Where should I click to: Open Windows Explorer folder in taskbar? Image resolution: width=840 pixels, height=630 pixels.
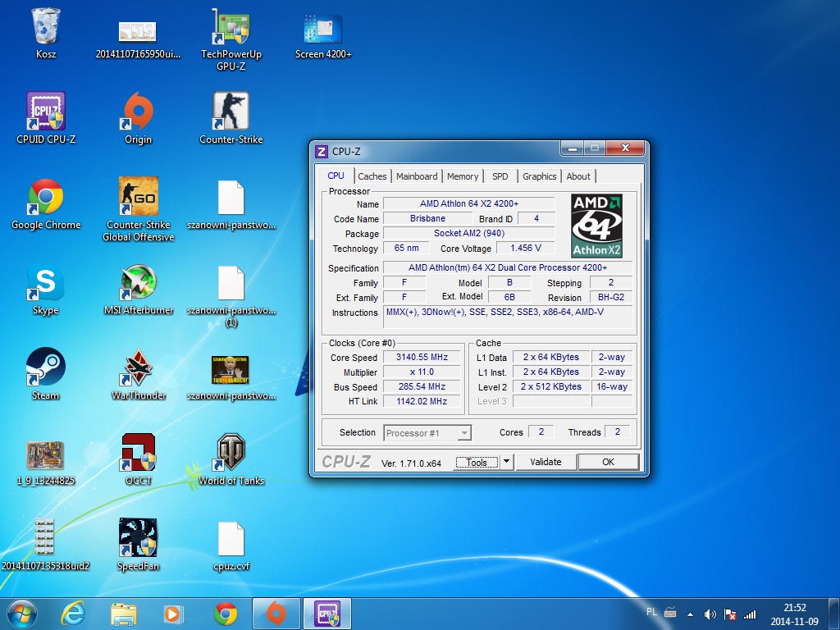click(123, 614)
